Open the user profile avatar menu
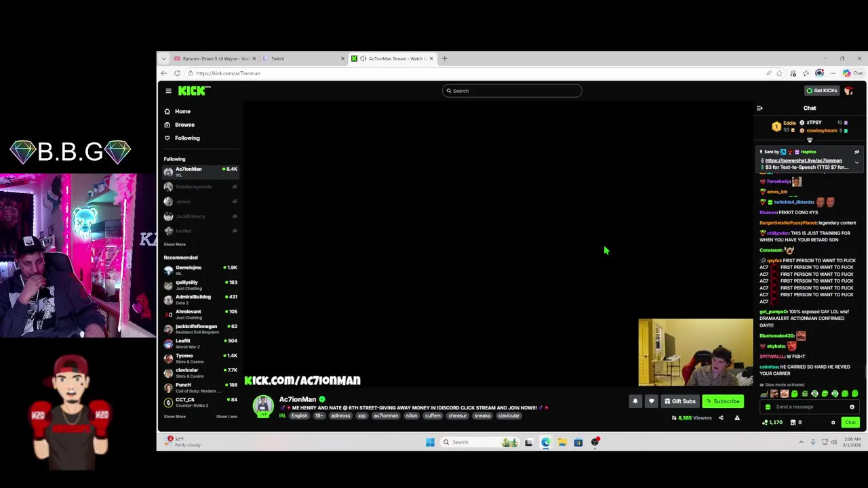The image size is (868, 488). click(x=849, y=91)
